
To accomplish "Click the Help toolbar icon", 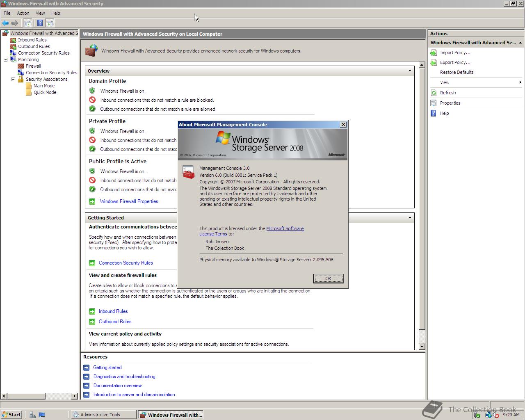I will [x=40, y=23].
